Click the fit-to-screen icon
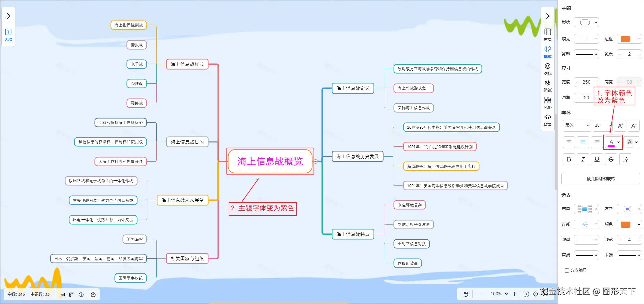This screenshot has height=304, width=644. coord(526,294)
